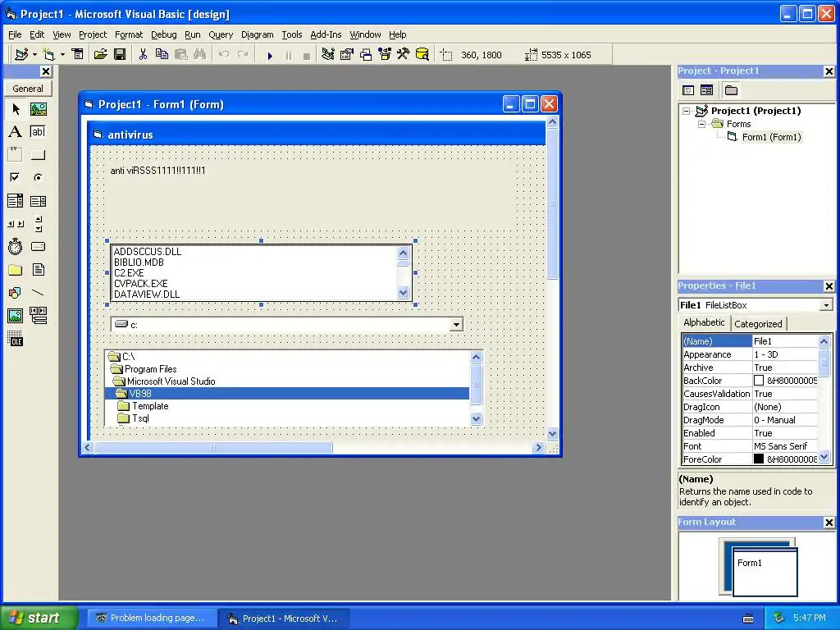Select the Image tool
The height and width of the screenshot is (630, 840).
tap(16, 316)
